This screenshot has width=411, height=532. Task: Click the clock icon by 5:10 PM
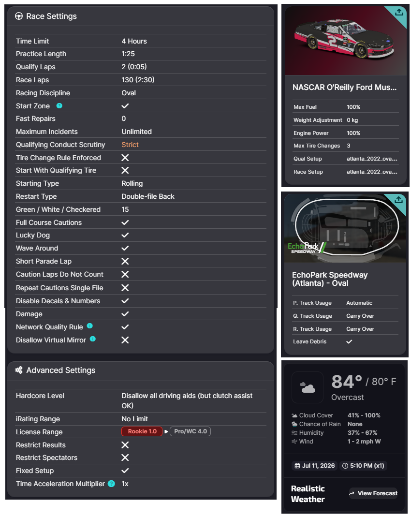[345, 465]
